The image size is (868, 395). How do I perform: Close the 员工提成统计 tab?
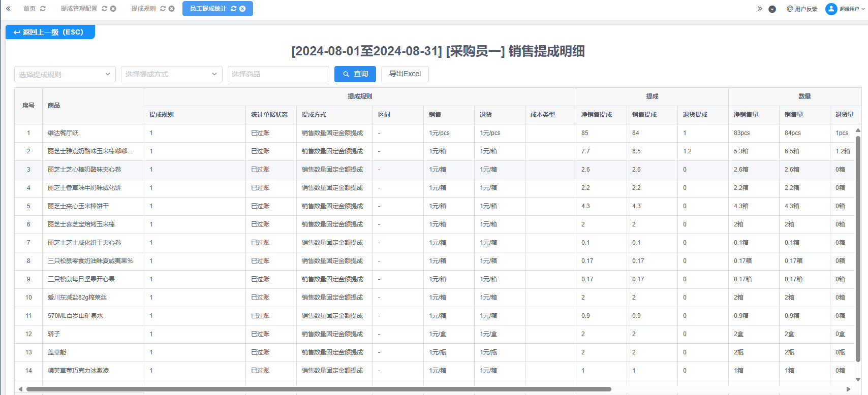pos(242,9)
